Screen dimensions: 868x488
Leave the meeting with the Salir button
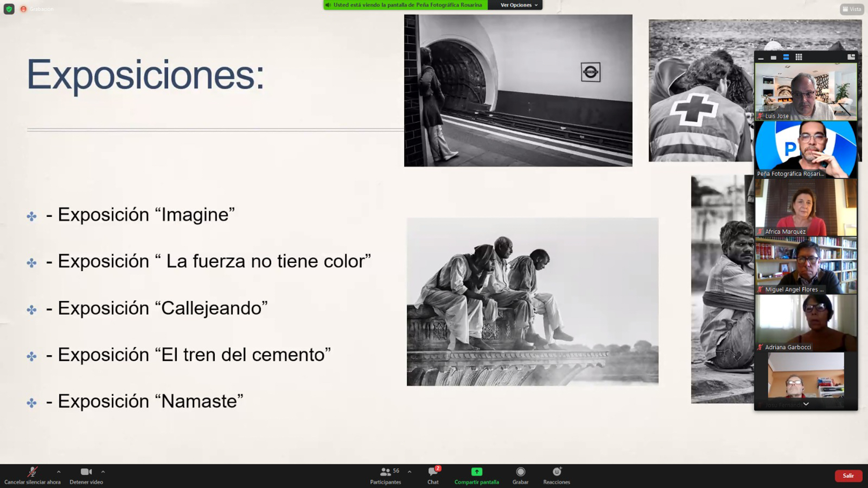848,476
